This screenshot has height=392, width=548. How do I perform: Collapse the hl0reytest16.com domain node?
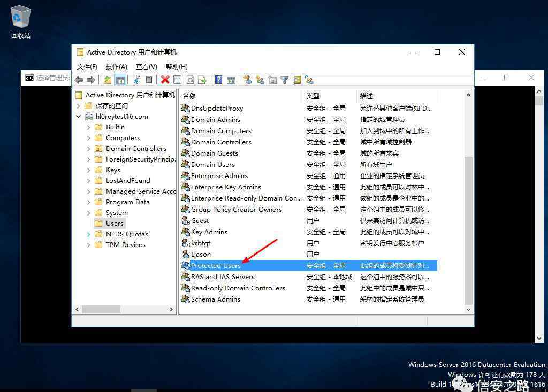79,117
